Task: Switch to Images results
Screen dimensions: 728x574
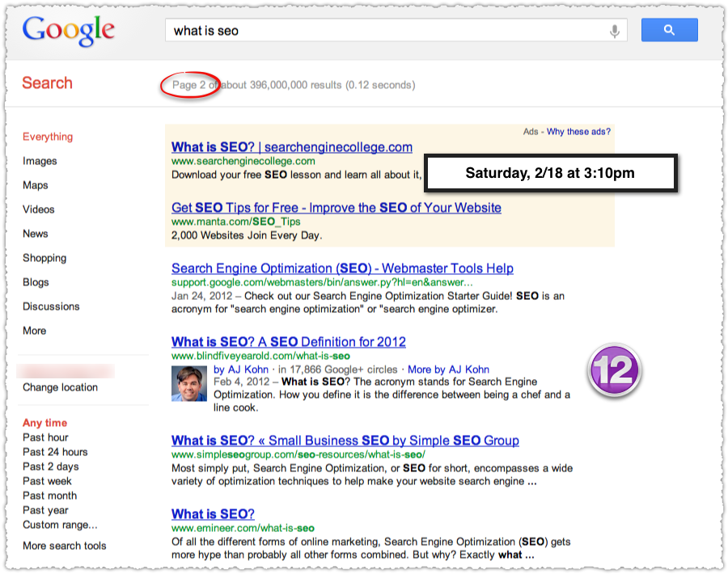Action: pos(40,161)
